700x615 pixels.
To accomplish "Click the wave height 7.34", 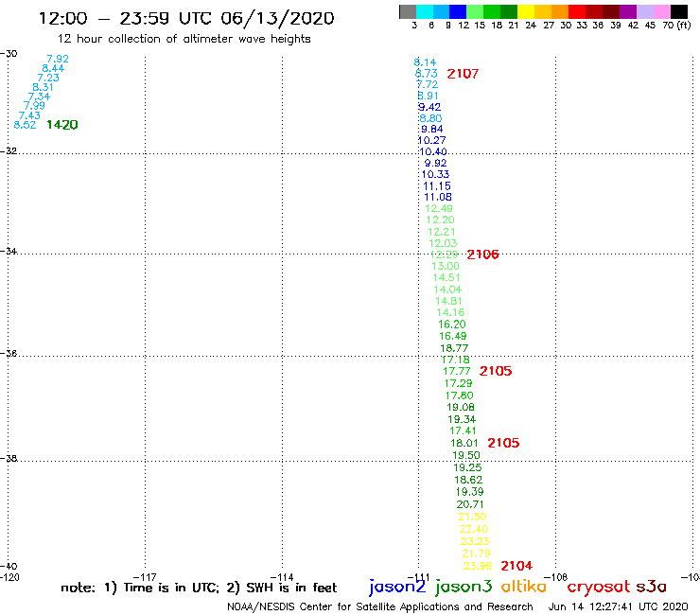I will (x=39, y=97).
